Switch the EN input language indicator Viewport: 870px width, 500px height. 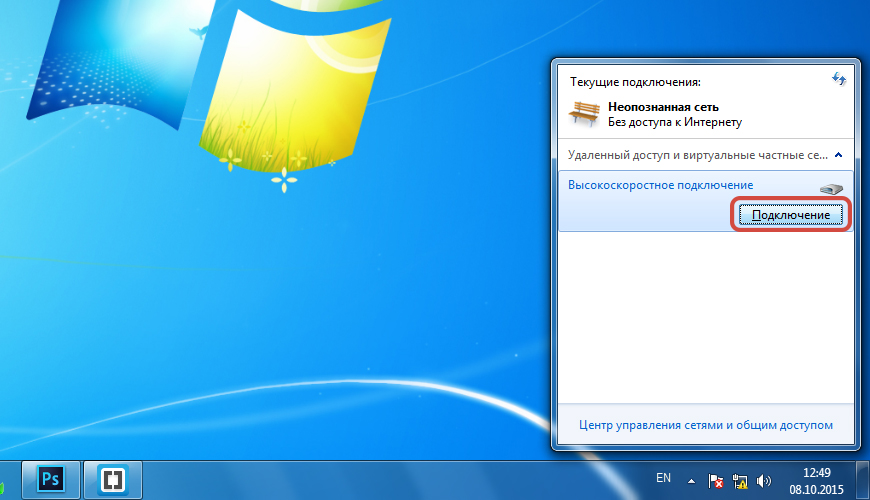663,478
